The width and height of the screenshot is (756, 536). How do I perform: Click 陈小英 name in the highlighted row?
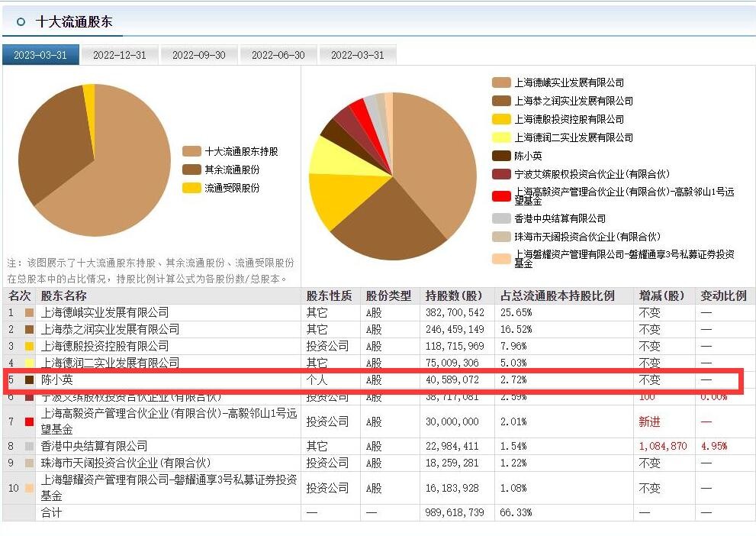(x=57, y=379)
